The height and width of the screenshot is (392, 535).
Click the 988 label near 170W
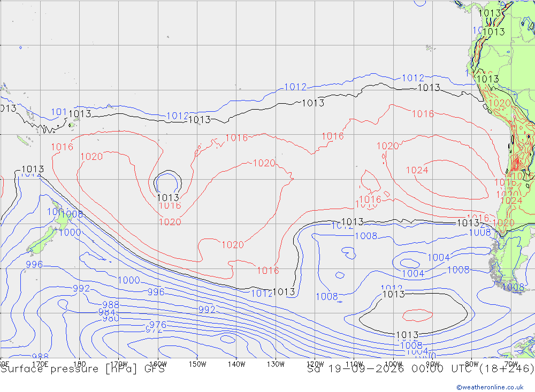point(111,305)
